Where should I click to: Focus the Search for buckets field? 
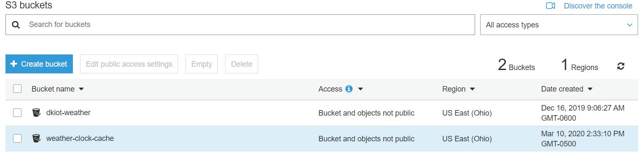click(240, 25)
